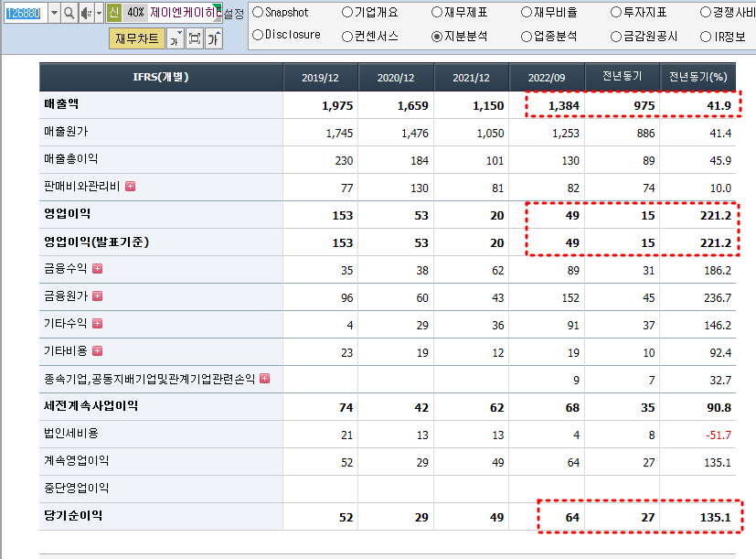
Task: Click the 매출액 2022/09 value 1,384
Action: (564, 106)
